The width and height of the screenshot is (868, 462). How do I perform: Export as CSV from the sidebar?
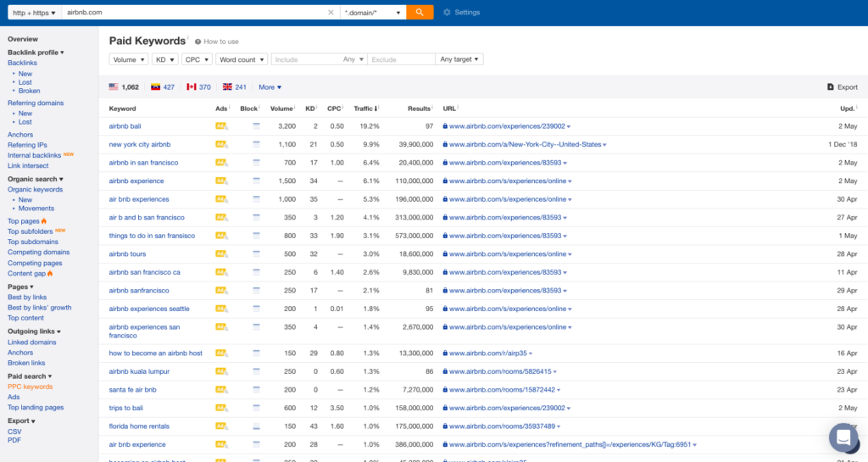(14, 431)
